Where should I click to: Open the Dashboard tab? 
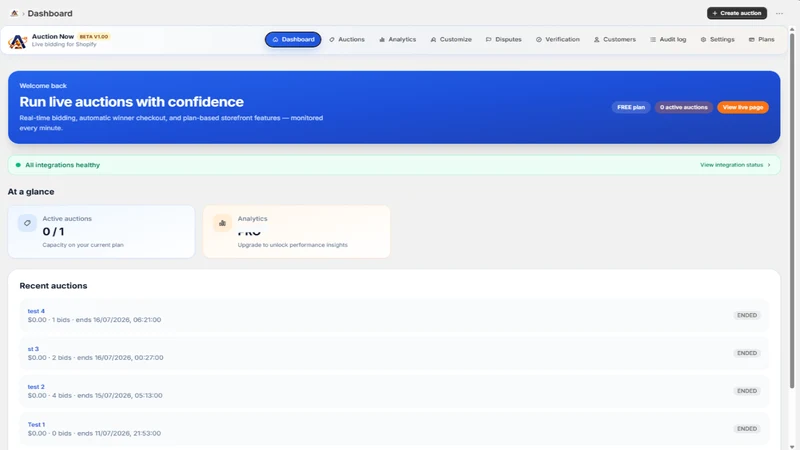(293, 39)
